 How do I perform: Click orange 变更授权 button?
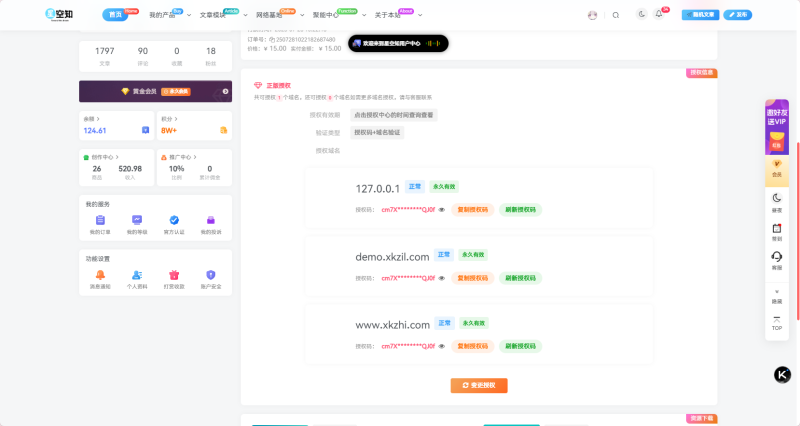click(479, 385)
